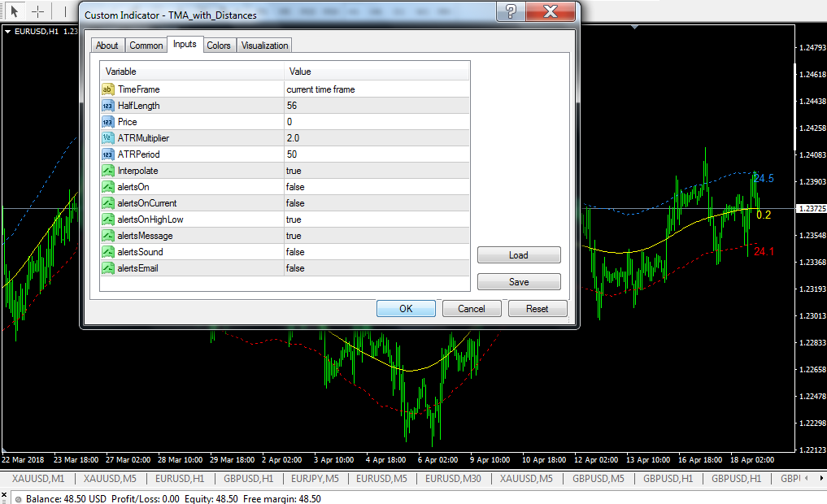The width and height of the screenshot is (827, 504).
Task: Switch to the XAUUSD,M5 chart tab after XAUUSD,M1
Action: [x=110, y=479]
